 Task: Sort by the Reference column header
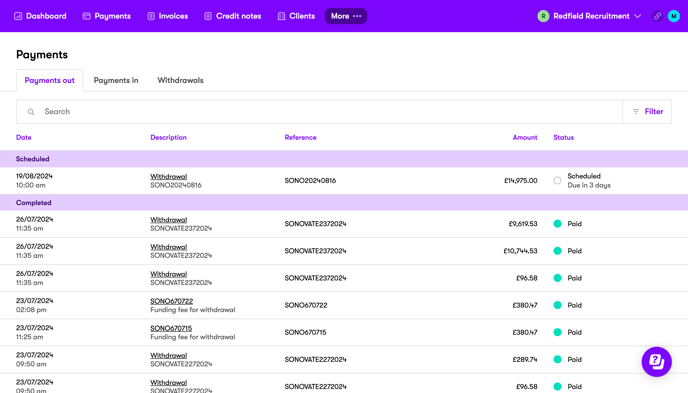click(x=301, y=137)
